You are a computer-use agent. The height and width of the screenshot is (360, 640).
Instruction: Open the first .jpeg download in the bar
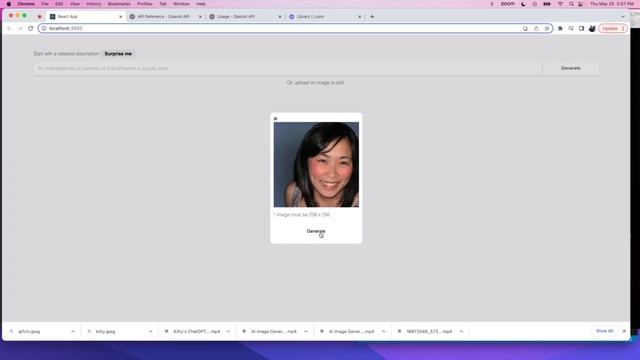point(29,331)
